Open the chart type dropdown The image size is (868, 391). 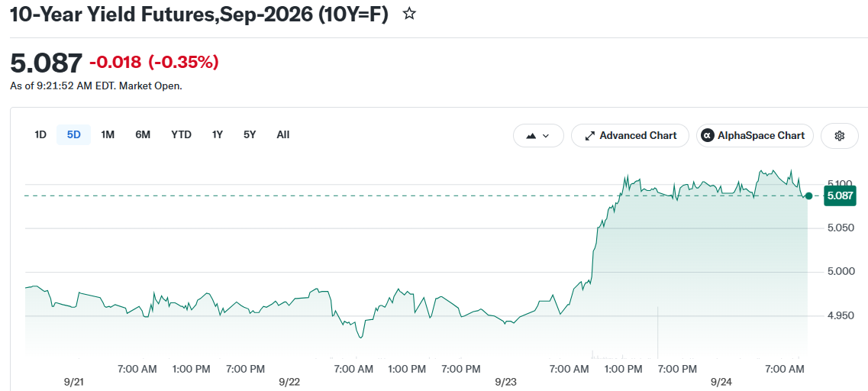(x=539, y=136)
